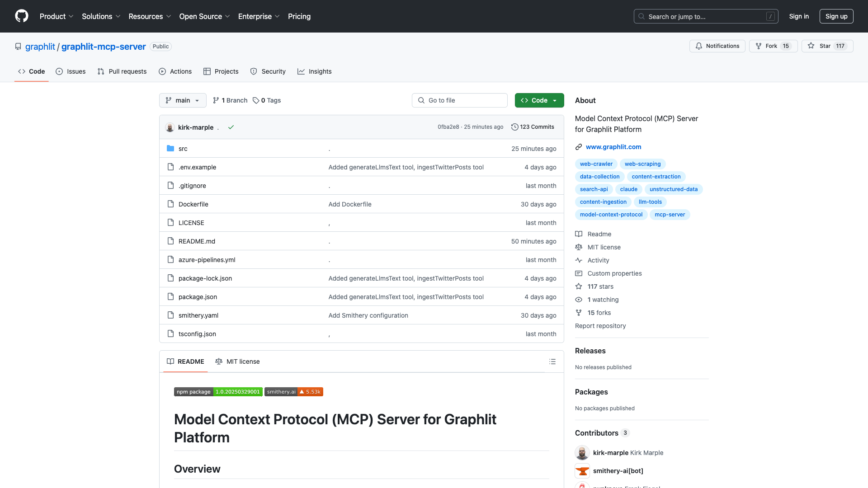The height and width of the screenshot is (488, 868).
Task: Click the Security shield icon
Action: point(253,71)
